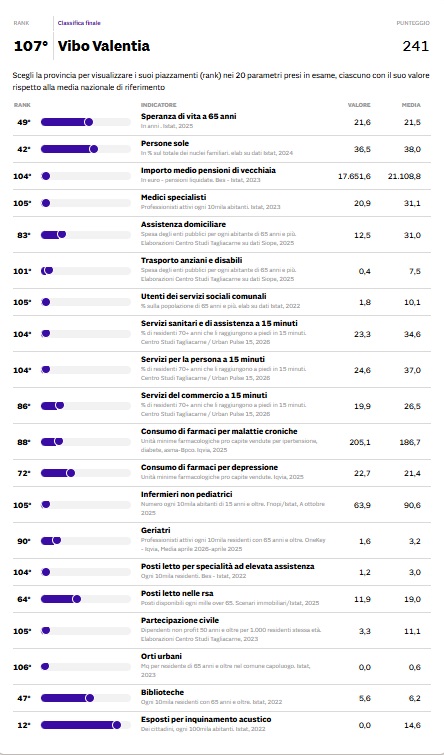Click the Persone sole progress bar
The image size is (444, 755).
(x=86, y=149)
